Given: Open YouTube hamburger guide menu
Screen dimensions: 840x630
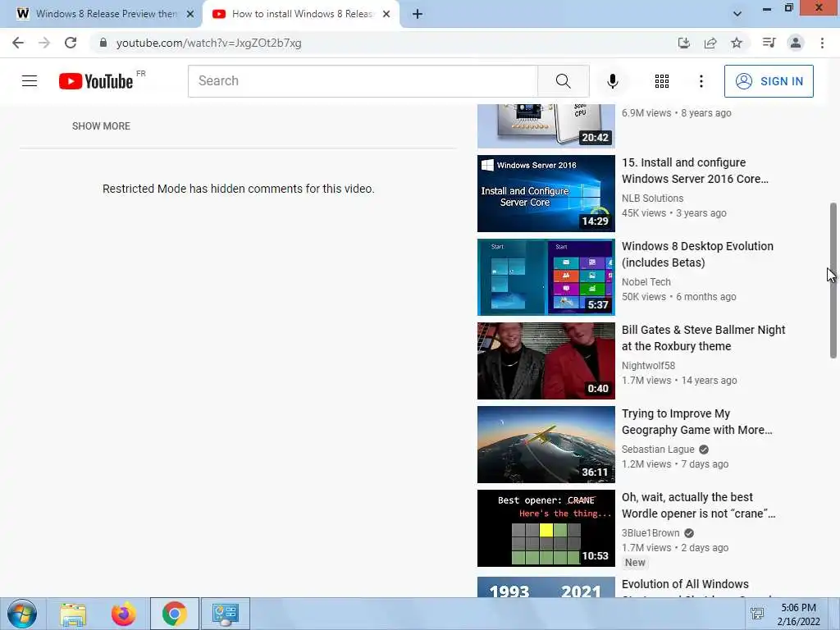Looking at the screenshot, I should pos(30,81).
